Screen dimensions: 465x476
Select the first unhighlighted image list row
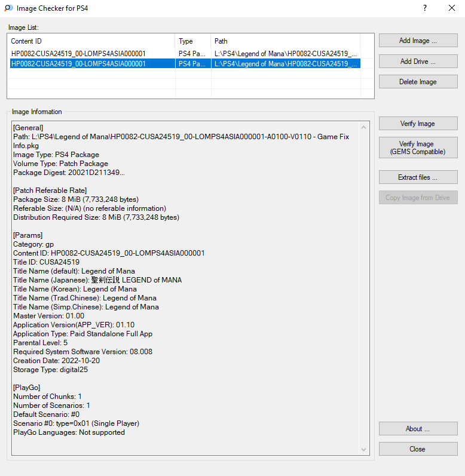(x=185, y=54)
